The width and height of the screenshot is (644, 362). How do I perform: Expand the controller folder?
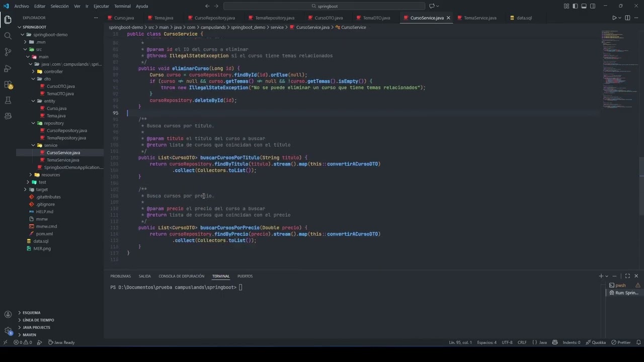pyautogui.click(x=53, y=71)
